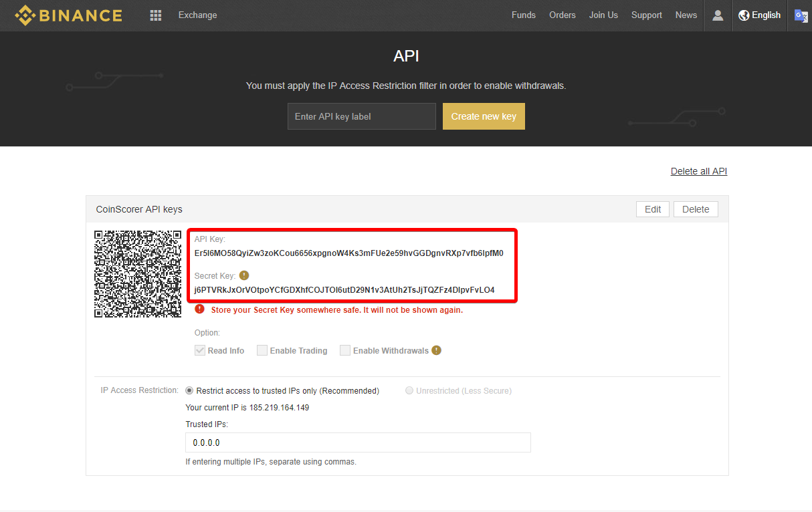Click the Google Translate icon
Viewport: 812px width, 512px height.
801,15
